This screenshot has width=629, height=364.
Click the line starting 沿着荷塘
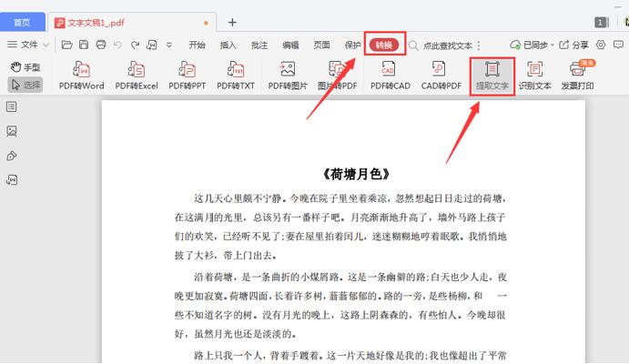[350, 277]
